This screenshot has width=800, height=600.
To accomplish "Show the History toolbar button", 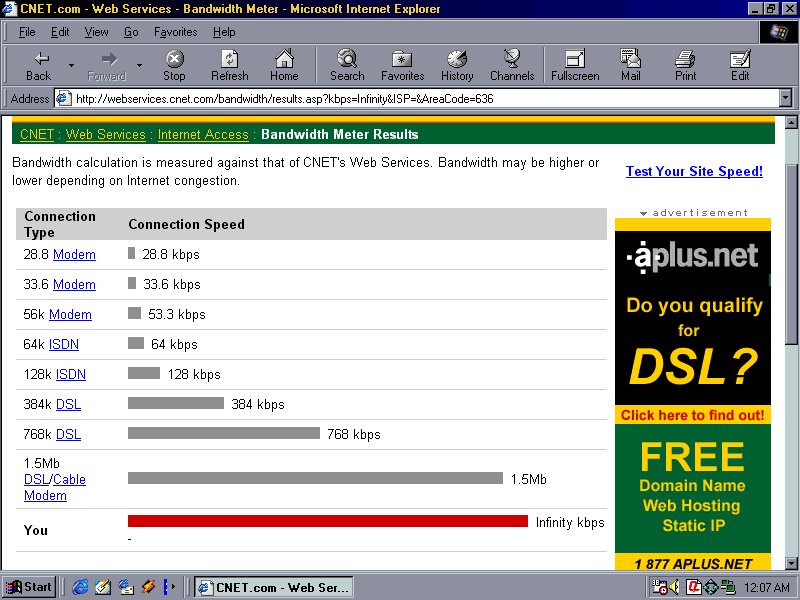I will click(457, 66).
